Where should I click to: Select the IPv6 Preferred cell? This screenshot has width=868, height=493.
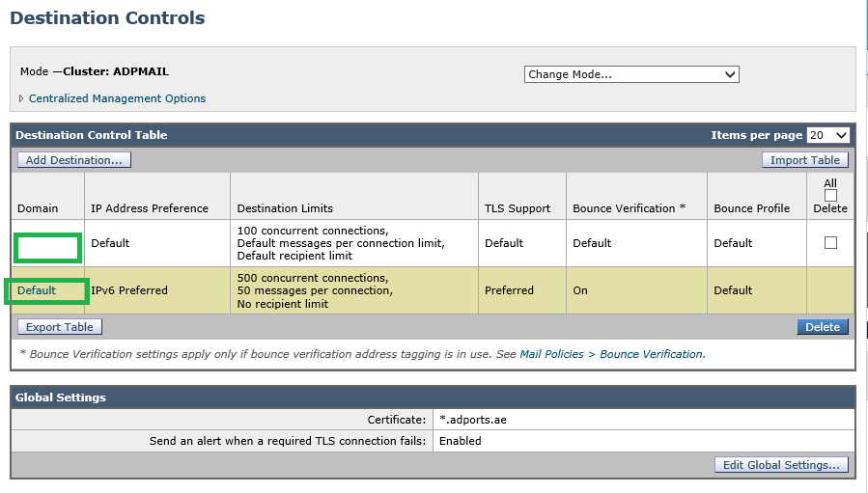157,290
